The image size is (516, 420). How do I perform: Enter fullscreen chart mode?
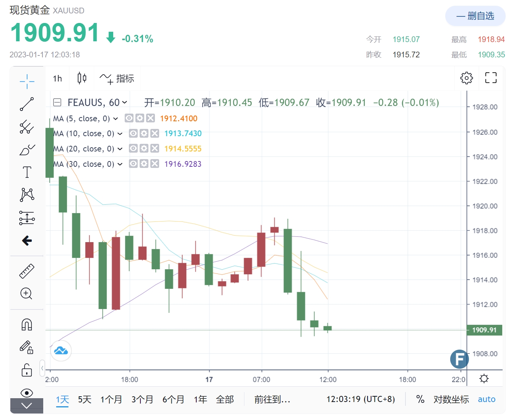pyautogui.click(x=491, y=78)
